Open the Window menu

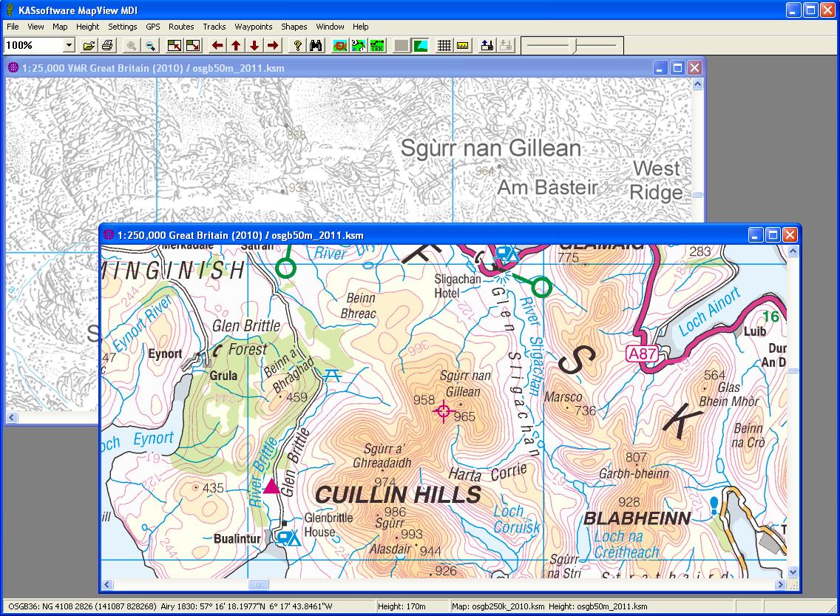[330, 26]
